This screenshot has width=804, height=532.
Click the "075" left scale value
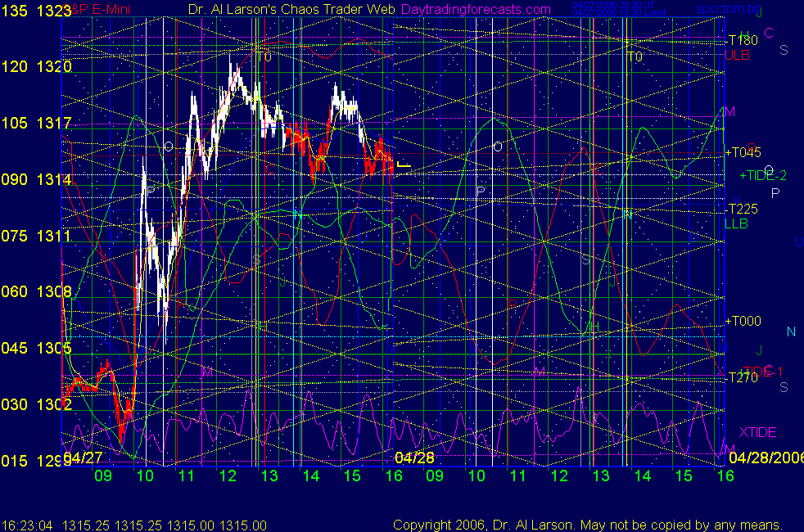coord(14,236)
